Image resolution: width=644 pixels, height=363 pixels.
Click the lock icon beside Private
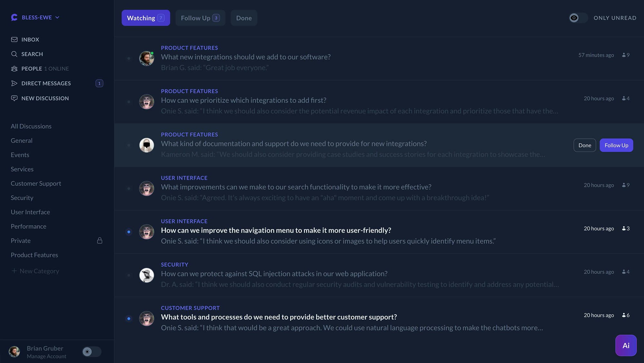pyautogui.click(x=100, y=241)
